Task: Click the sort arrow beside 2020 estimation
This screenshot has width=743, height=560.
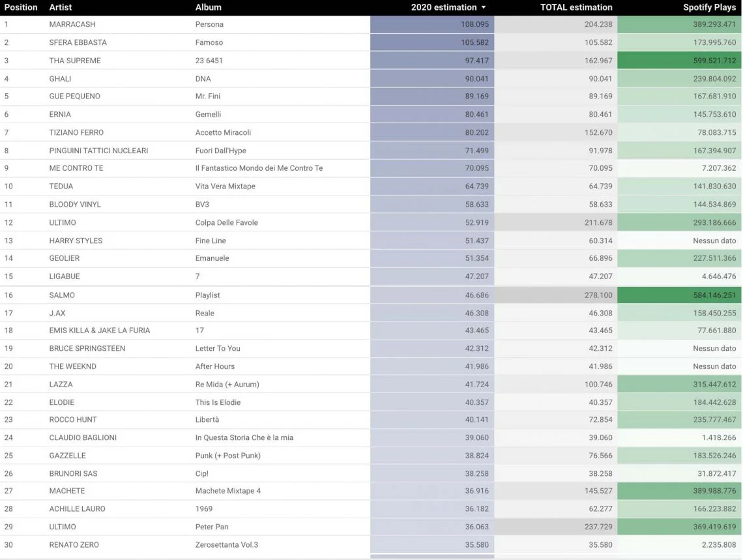Action: pos(484,8)
